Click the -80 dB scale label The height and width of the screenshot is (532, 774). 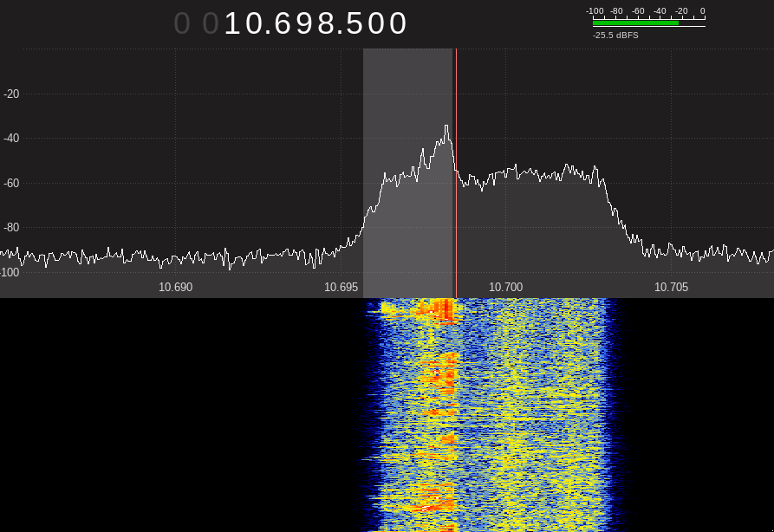11,228
